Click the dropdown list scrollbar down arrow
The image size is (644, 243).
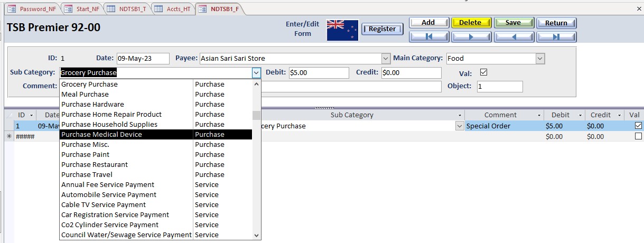coord(256,235)
